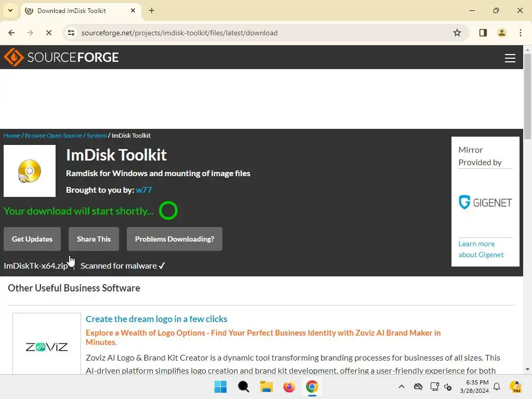Open tab search dropdown arrow
Screen dimensions: 532x399
[10, 10]
